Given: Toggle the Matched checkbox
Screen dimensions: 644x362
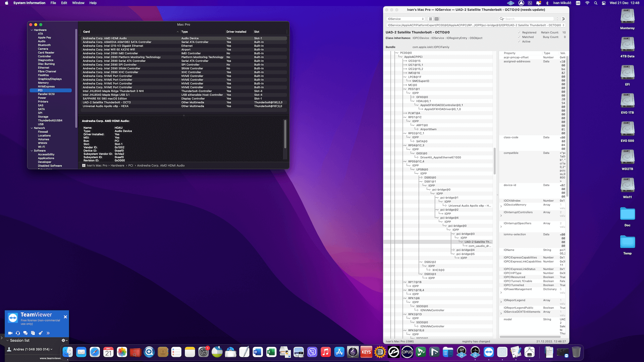Looking at the screenshot, I should tap(520, 37).
